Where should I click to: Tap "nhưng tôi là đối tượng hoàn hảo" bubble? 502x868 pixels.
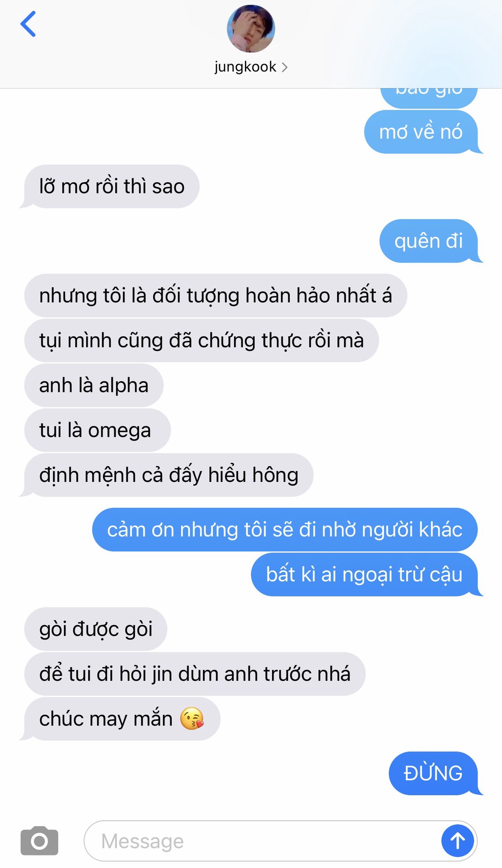point(216,295)
